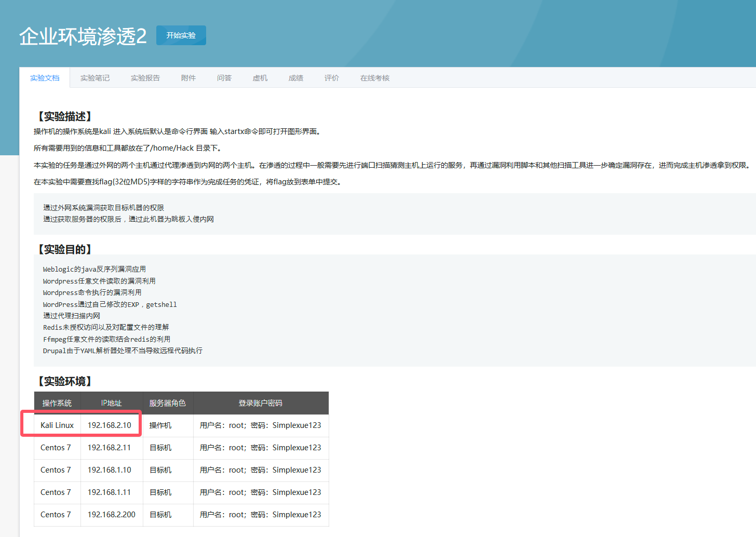Click the line 通过代理扫描内网
The image size is (756, 537).
pos(72,316)
